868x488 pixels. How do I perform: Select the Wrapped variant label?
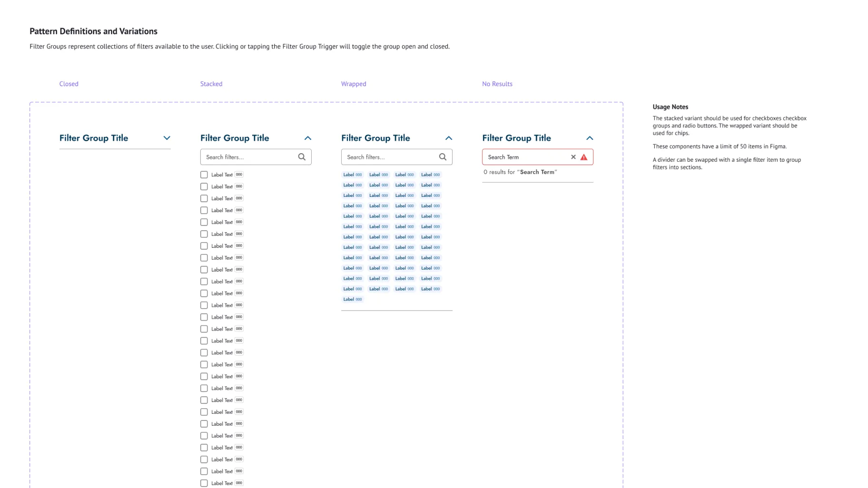coord(353,84)
